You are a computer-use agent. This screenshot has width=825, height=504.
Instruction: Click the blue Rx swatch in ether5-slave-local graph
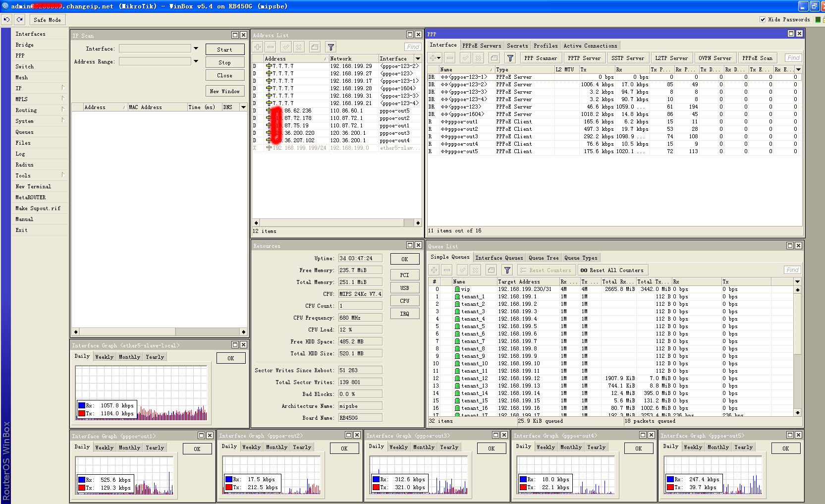tap(81, 405)
